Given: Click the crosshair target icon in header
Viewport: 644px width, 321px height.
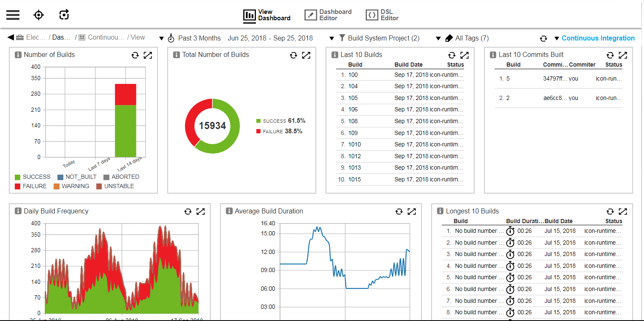Looking at the screenshot, I should coord(38,15).
